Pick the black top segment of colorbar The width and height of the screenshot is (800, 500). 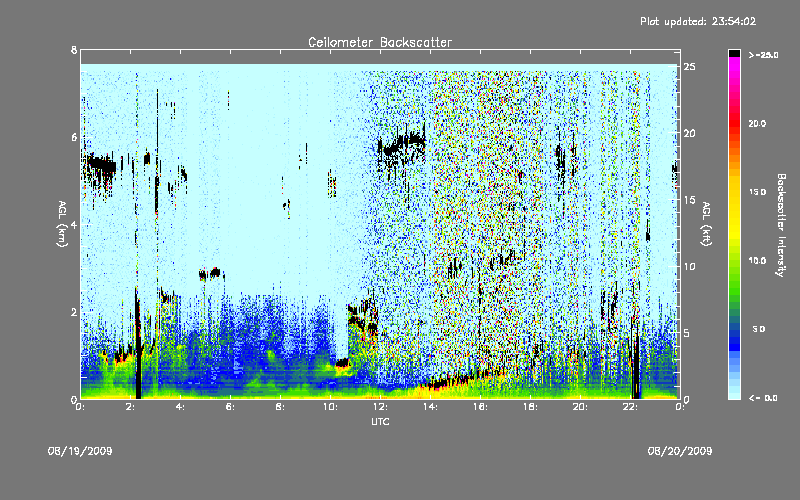coord(734,53)
